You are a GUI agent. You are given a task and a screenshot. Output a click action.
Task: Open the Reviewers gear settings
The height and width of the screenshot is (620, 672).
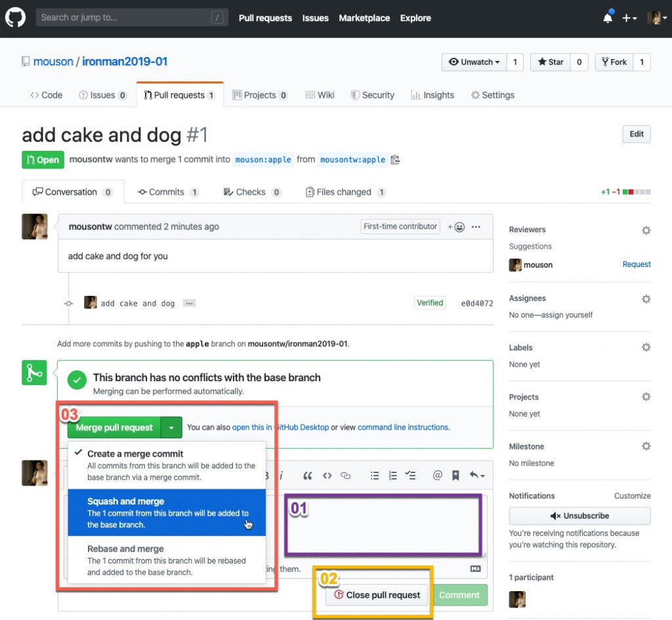[646, 230]
